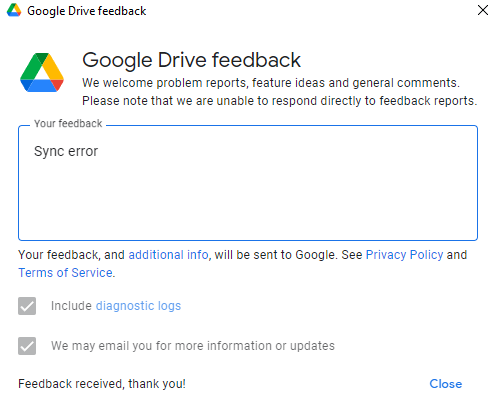Screen dimensions: 492x415
Task: Open the Privacy Policy link
Action: 404,255
